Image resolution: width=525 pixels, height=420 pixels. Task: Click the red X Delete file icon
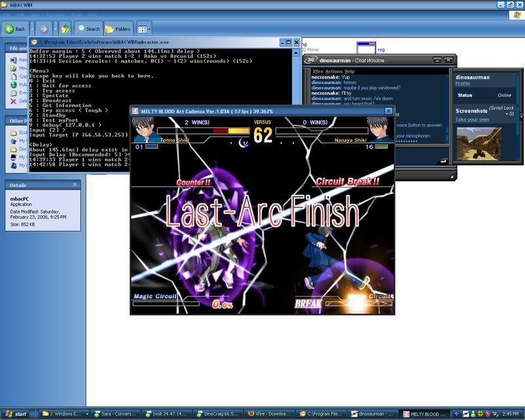tap(13, 101)
